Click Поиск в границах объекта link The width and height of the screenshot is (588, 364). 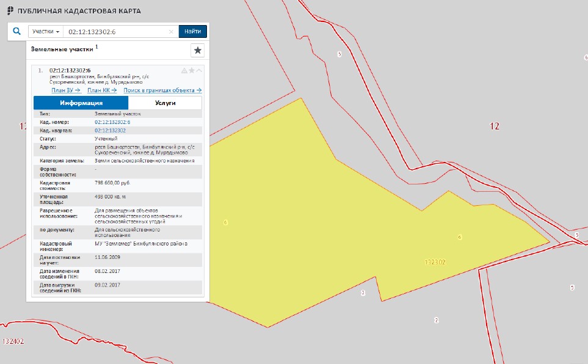click(x=162, y=90)
